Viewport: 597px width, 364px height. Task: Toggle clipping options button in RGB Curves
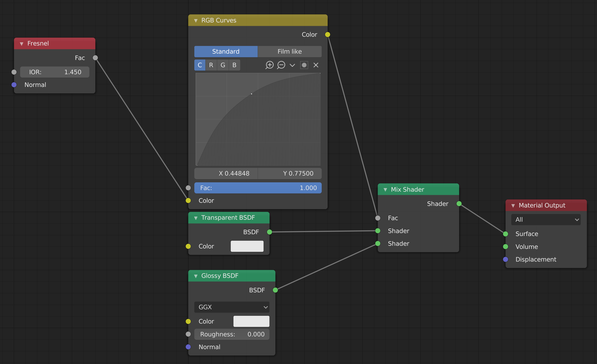(x=304, y=65)
